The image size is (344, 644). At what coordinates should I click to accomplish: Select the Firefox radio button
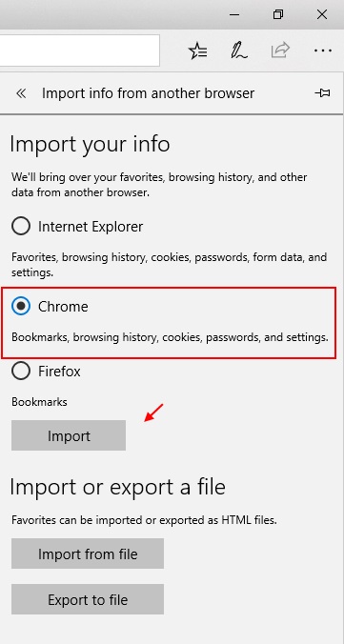[x=21, y=371]
